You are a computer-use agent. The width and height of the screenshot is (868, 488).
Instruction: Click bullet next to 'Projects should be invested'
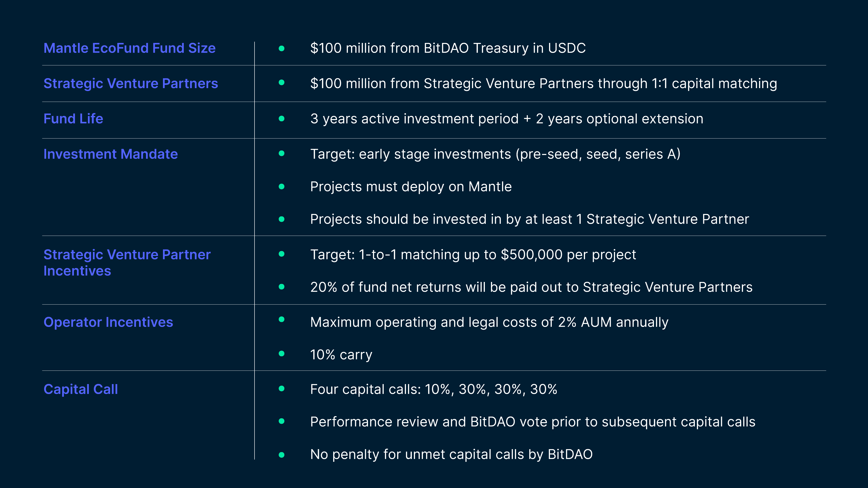pyautogui.click(x=282, y=219)
